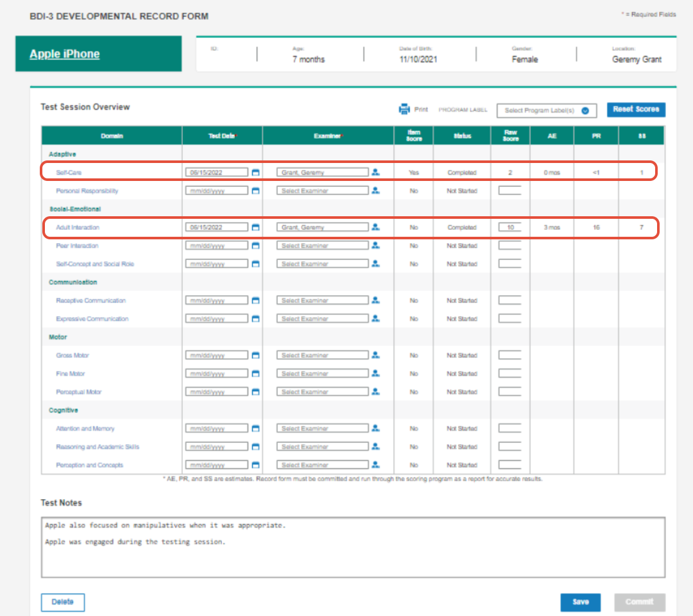Screen dimensions: 693x616
Task: Click the Adult Interaction AE value 3 mos
Action: pos(552,227)
